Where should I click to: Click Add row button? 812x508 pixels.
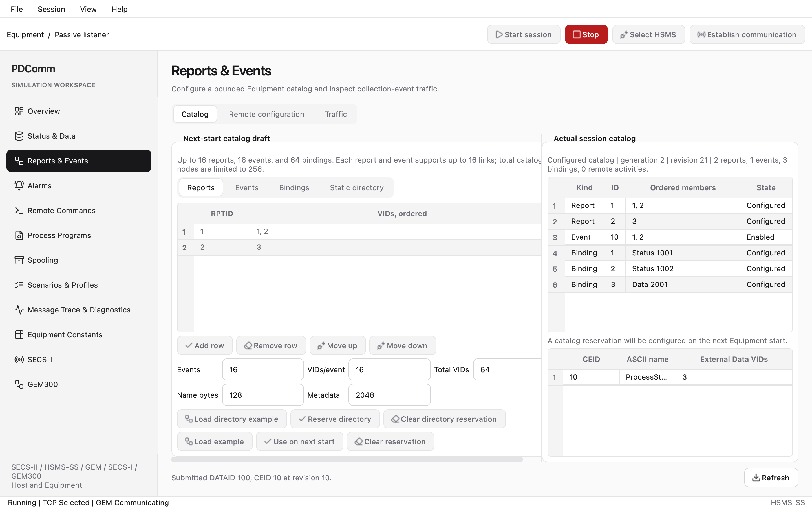[205, 346]
